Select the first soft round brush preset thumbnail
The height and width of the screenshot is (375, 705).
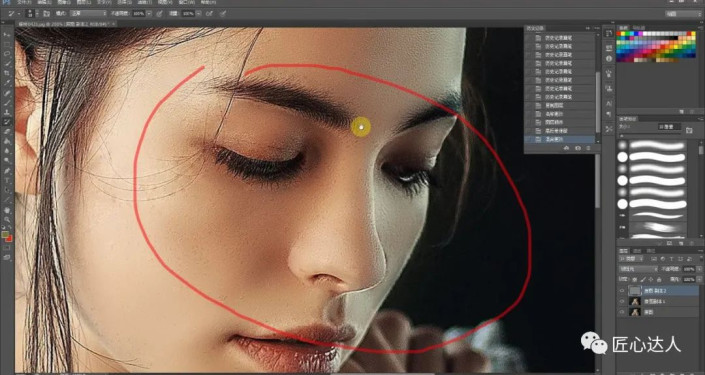(x=622, y=145)
